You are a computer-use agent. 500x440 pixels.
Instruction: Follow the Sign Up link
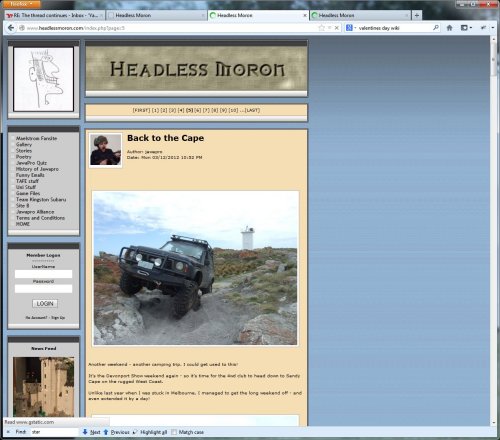(58, 318)
